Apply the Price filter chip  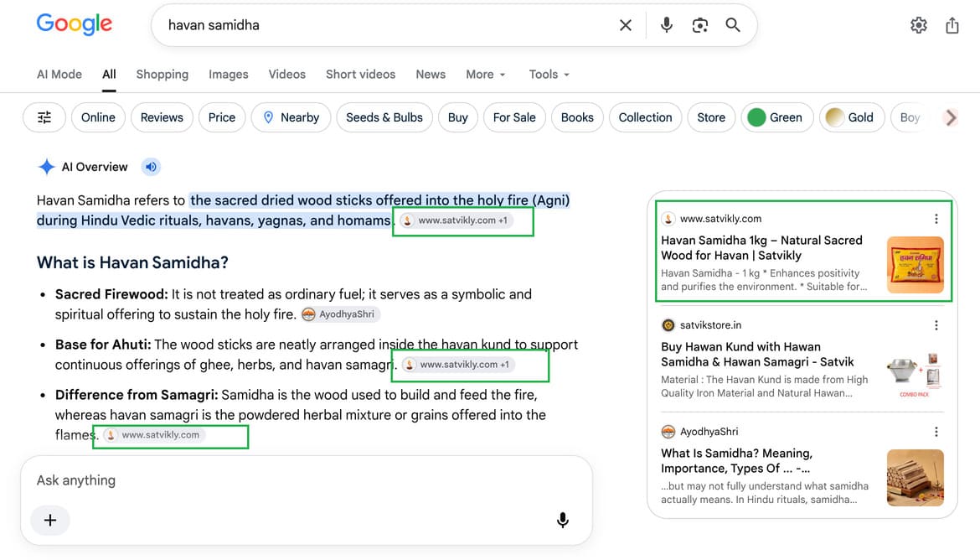[x=222, y=117]
